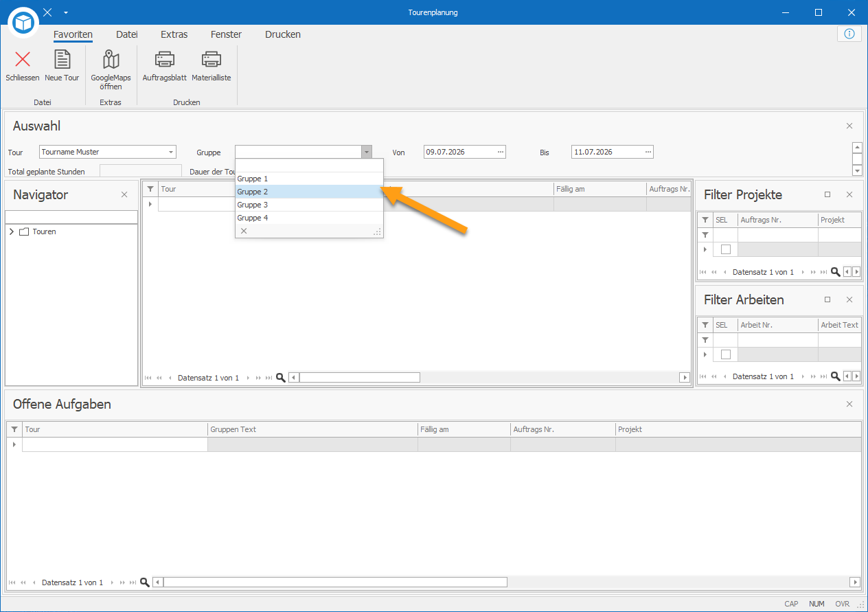Click the Navigator search input field
The height and width of the screenshot is (612, 868).
click(x=71, y=217)
